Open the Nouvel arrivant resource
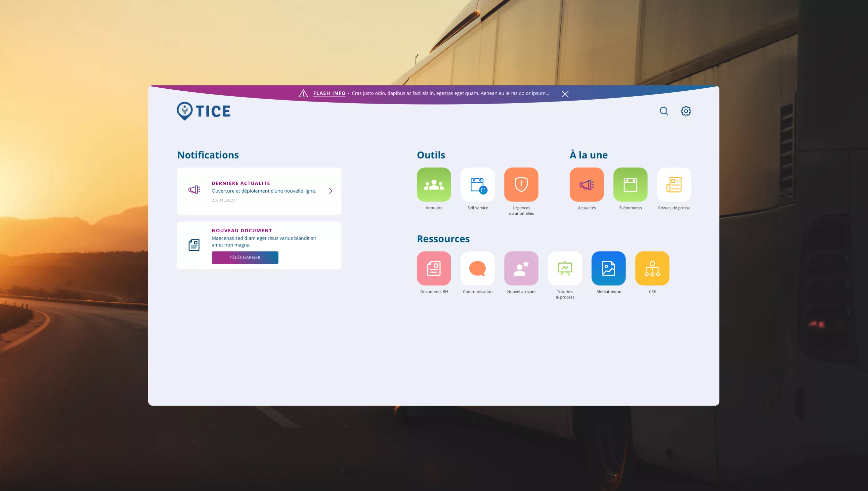Viewport: 868px width, 491px height. [521, 268]
